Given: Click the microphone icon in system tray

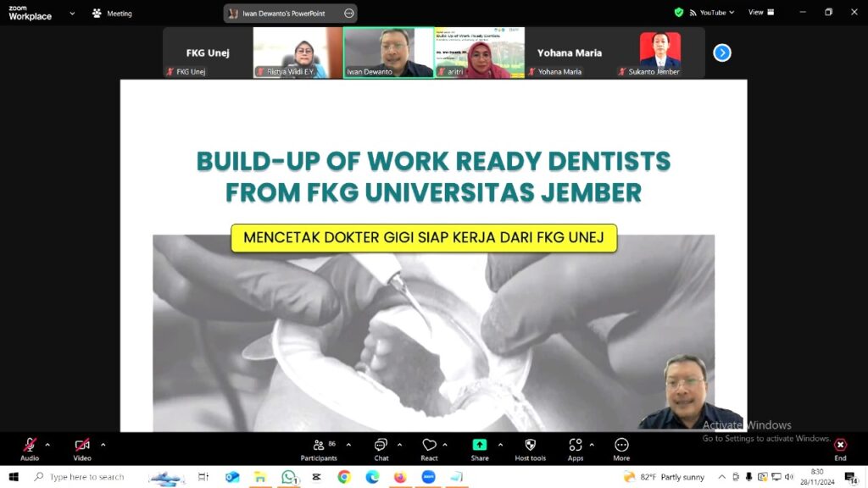Looking at the screenshot, I should 748,477.
